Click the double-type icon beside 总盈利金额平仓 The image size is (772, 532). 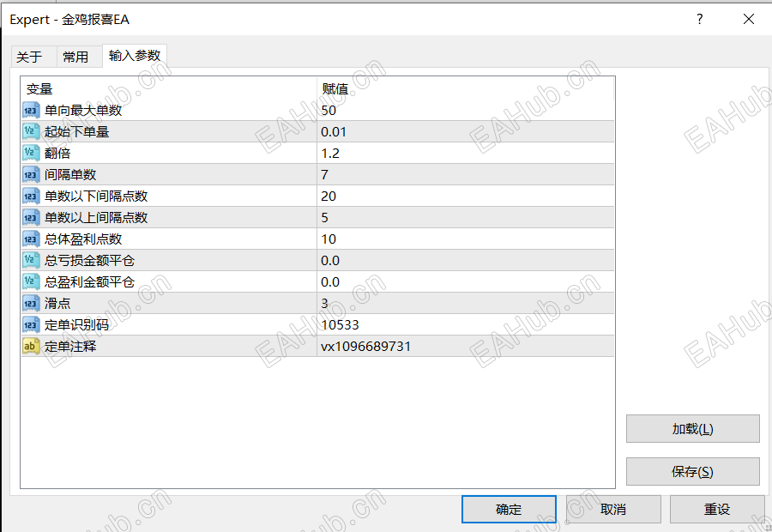click(31, 281)
